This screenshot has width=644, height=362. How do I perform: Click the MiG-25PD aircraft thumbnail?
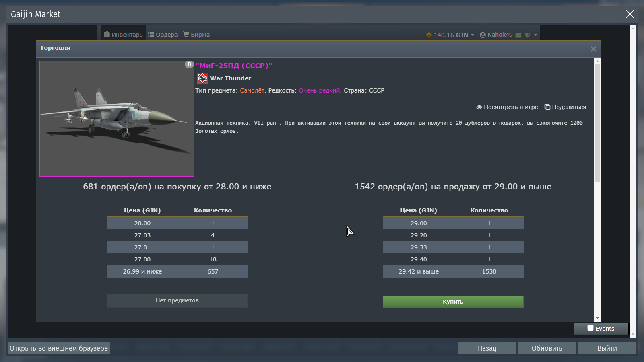click(x=117, y=119)
